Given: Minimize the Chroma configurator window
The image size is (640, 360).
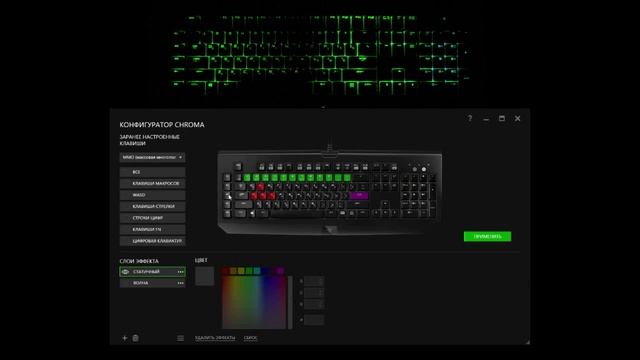Looking at the screenshot, I should pyautogui.click(x=486, y=119).
